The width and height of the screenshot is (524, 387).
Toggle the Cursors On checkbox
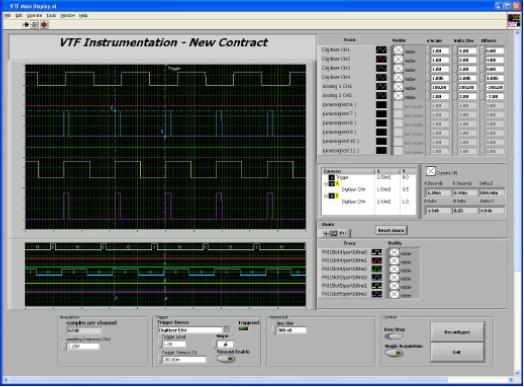click(x=431, y=171)
